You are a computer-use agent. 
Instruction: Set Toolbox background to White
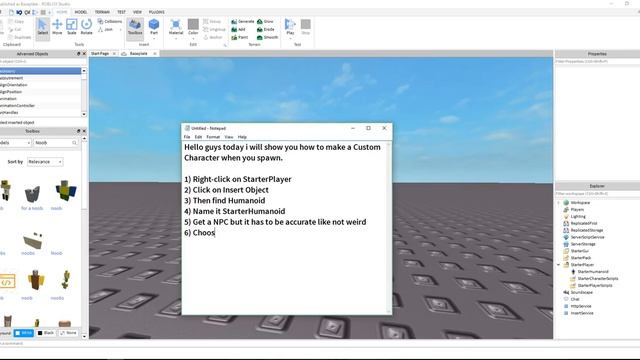24,333
